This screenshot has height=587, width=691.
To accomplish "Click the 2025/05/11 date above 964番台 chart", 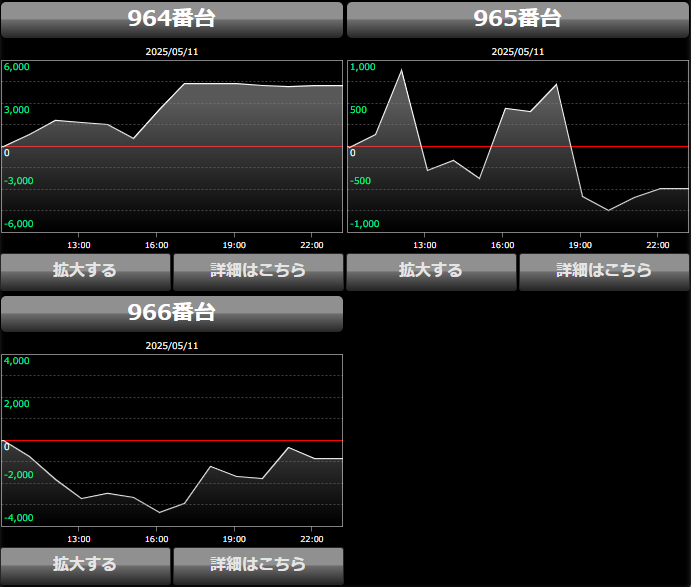I will (x=172, y=52).
